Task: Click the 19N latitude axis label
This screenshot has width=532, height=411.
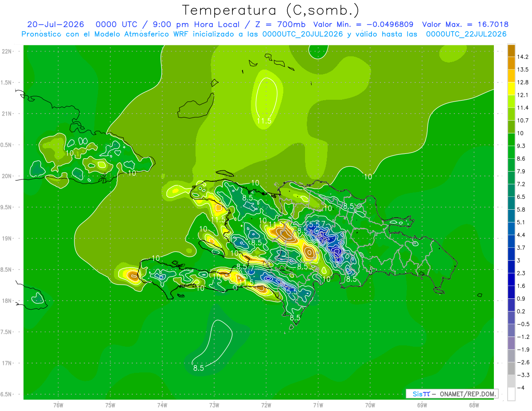Action: pyautogui.click(x=6, y=239)
